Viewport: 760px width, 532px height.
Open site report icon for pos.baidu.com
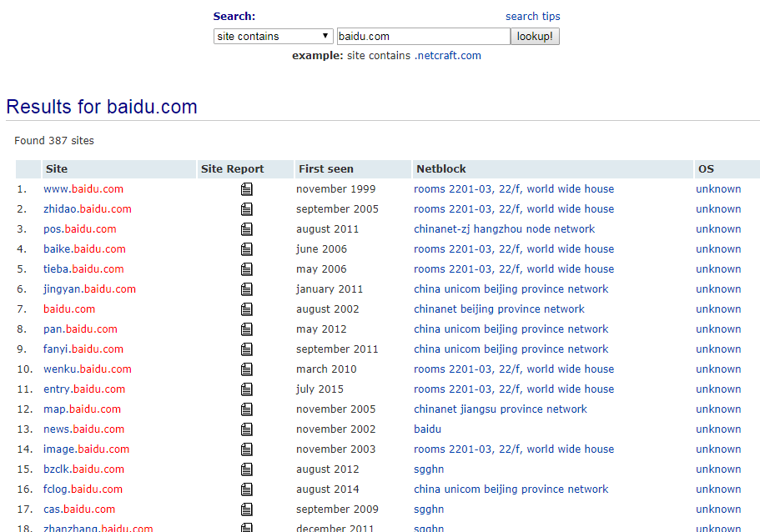(247, 229)
